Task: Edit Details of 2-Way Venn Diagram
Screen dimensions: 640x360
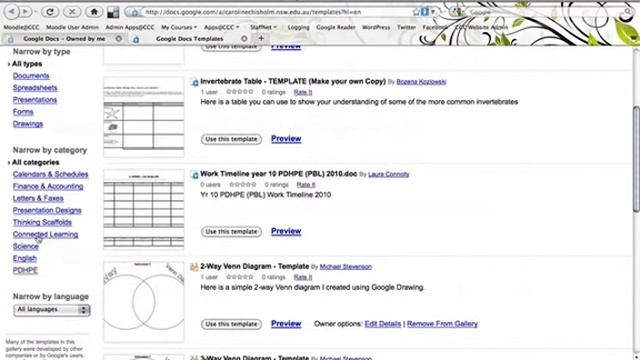Action: (x=383, y=324)
